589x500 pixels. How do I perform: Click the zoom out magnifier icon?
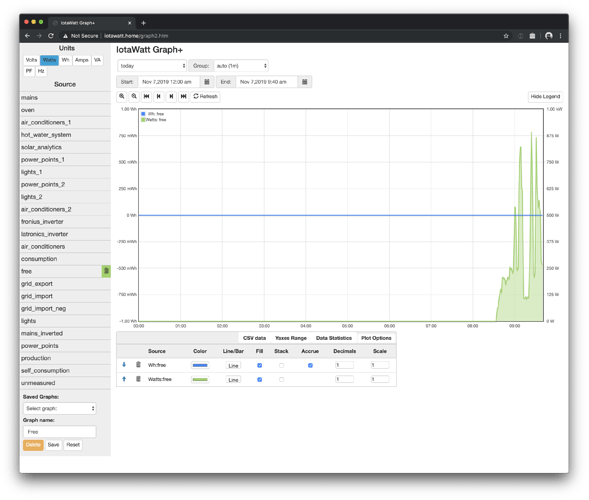click(x=134, y=97)
